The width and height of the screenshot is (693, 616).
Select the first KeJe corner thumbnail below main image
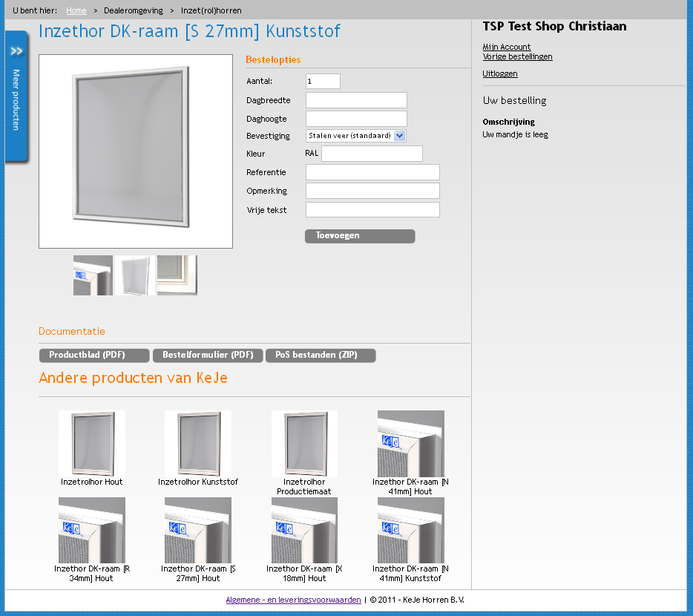pyautogui.click(x=93, y=275)
